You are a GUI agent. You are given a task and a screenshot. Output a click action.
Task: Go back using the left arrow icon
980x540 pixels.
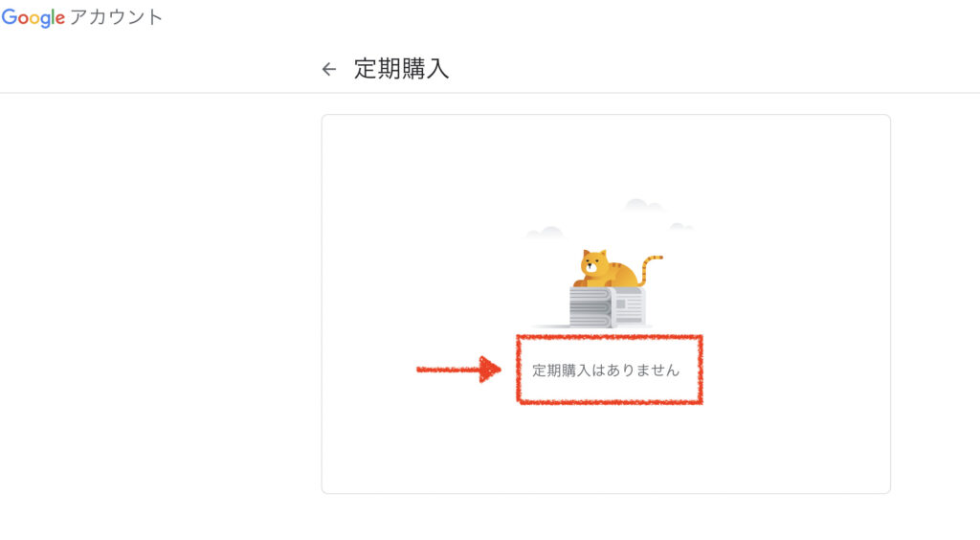(x=329, y=69)
